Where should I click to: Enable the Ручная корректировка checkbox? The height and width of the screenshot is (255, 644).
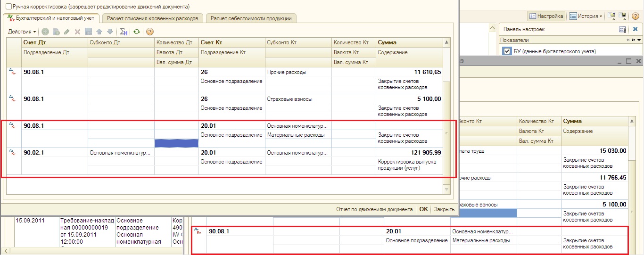pos(8,7)
